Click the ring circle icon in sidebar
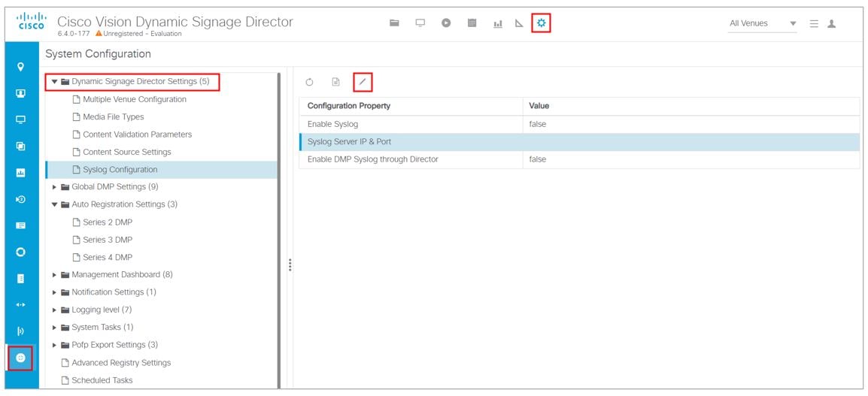The width and height of the screenshot is (868, 396). pos(21,252)
